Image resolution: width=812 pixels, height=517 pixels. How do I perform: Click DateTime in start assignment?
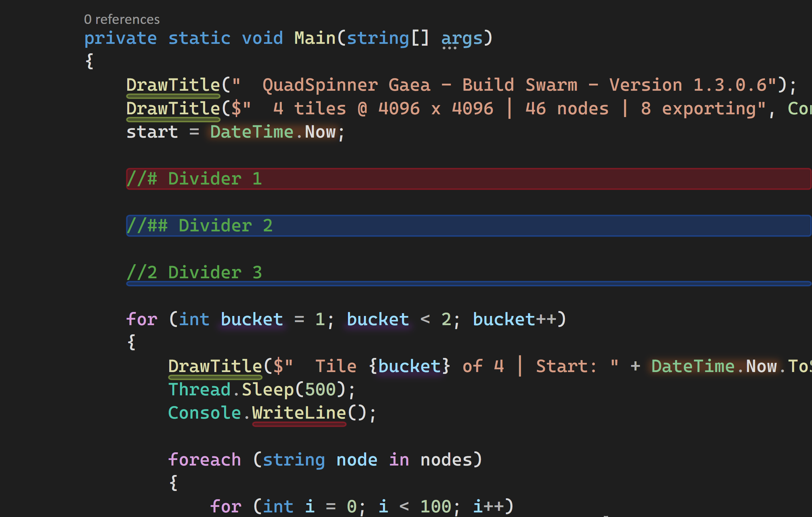point(251,132)
